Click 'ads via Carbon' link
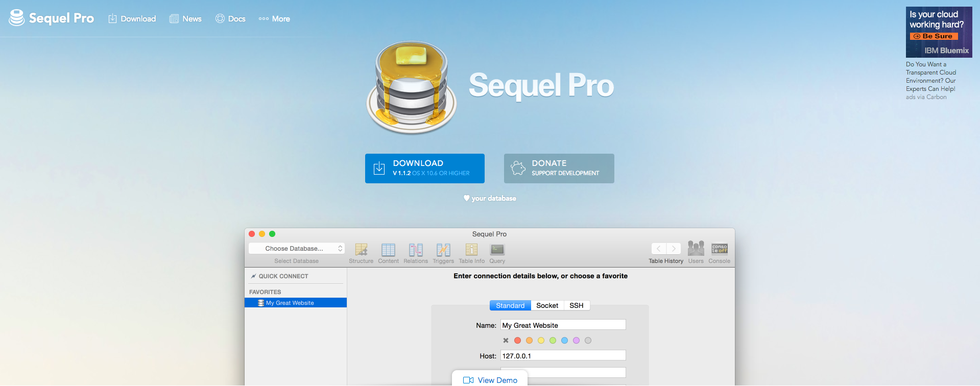 (x=926, y=97)
